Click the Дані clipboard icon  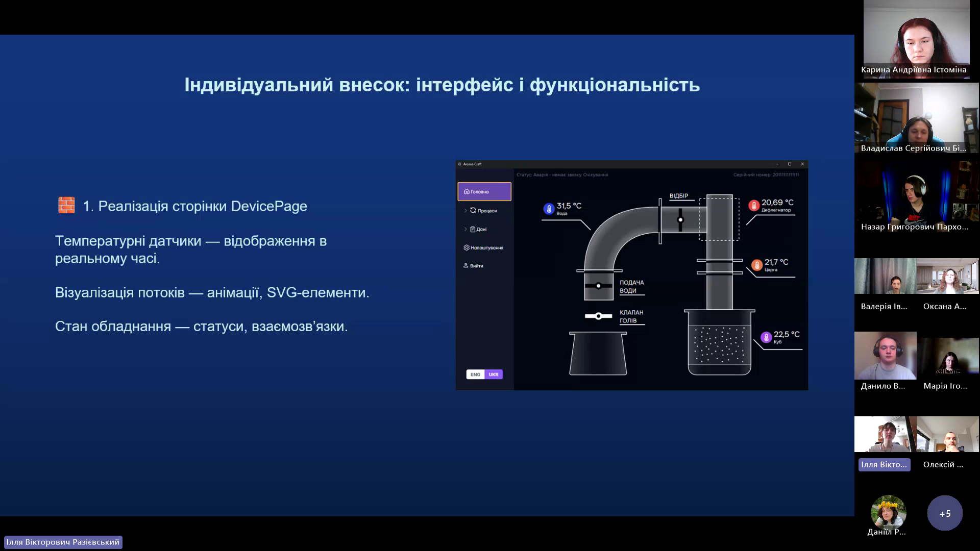(473, 229)
